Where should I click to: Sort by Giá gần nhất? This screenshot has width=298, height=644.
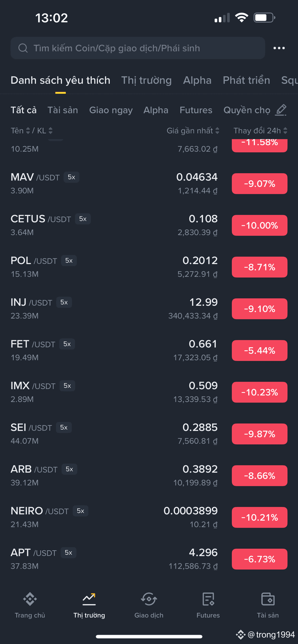click(193, 131)
